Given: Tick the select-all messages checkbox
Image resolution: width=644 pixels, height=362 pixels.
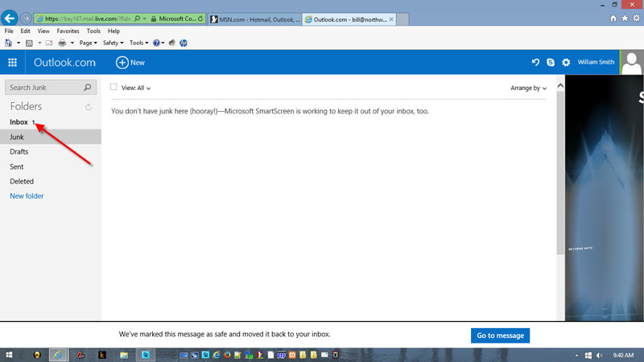Looking at the screenshot, I should pyautogui.click(x=114, y=87).
